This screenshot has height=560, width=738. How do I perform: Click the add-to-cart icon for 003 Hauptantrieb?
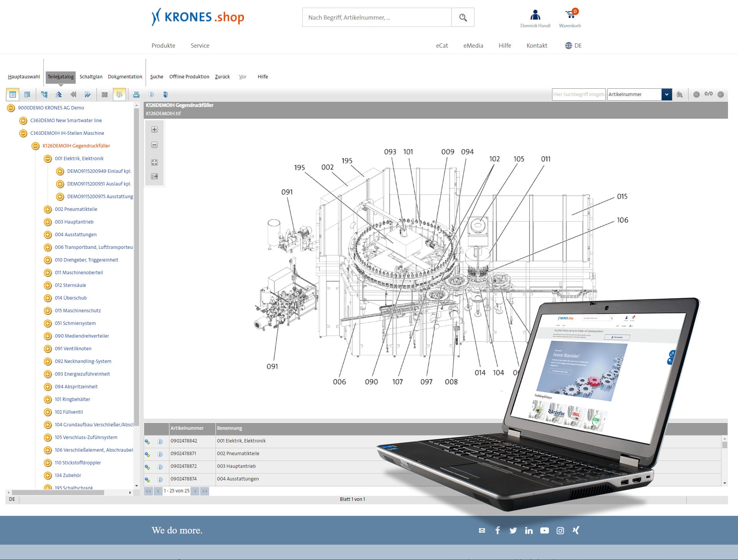tap(148, 467)
